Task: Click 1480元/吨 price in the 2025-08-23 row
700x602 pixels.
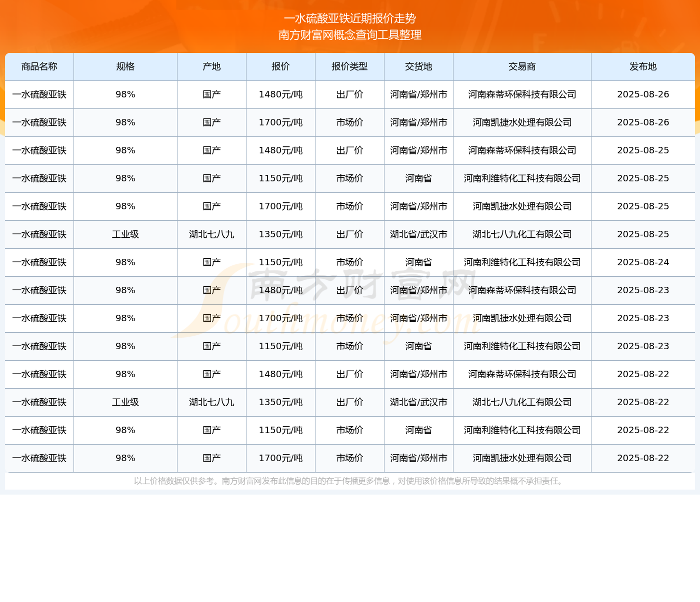Action: click(280, 290)
